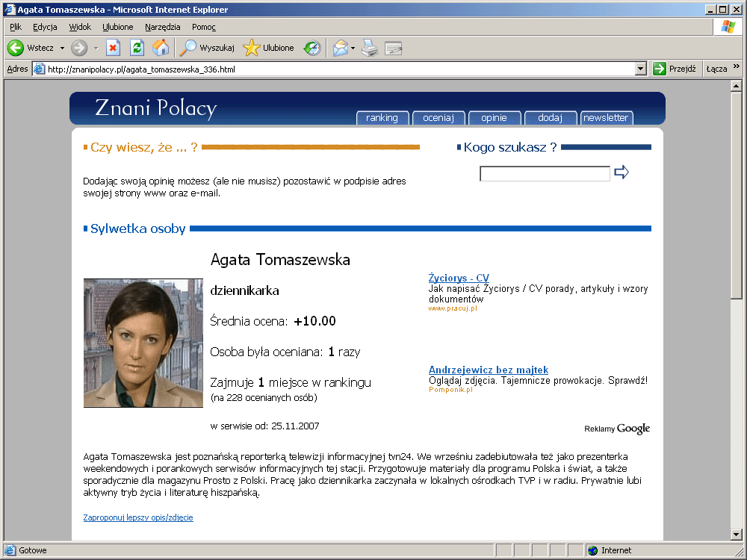
Task: Click the 'Agata Tomaszewska' name heading
Action: (x=280, y=260)
